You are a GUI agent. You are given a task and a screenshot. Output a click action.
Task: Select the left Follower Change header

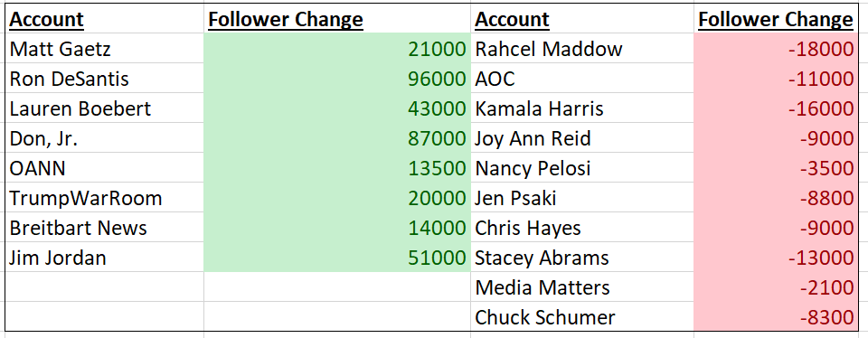coord(337,20)
